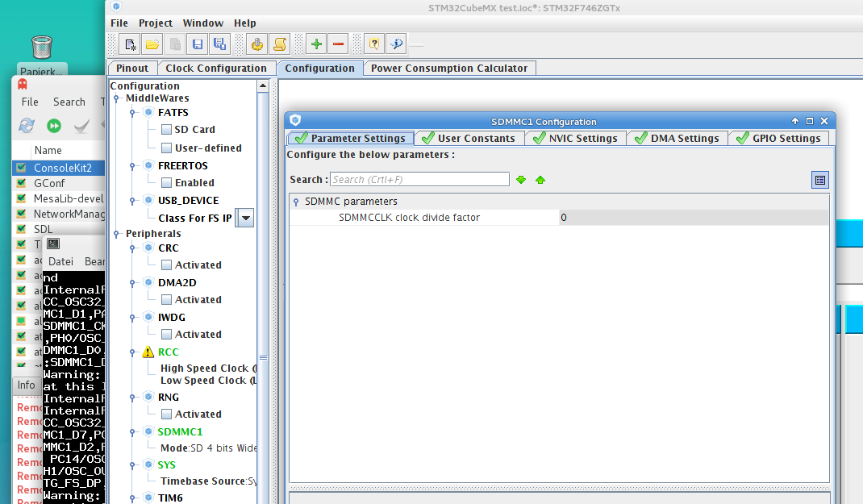The image size is (863, 504).
Task: Collapse the MiddleWares tree node
Action: click(117, 98)
